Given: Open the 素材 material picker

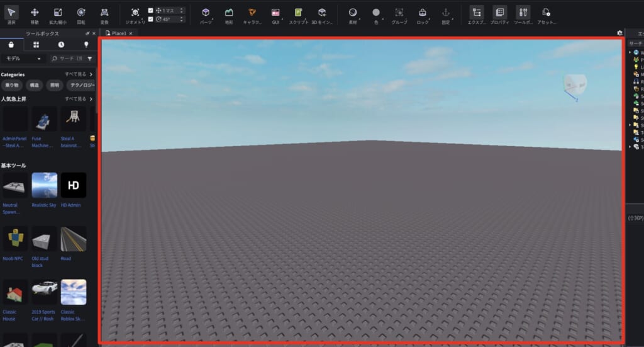Looking at the screenshot, I should coord(353,13).
